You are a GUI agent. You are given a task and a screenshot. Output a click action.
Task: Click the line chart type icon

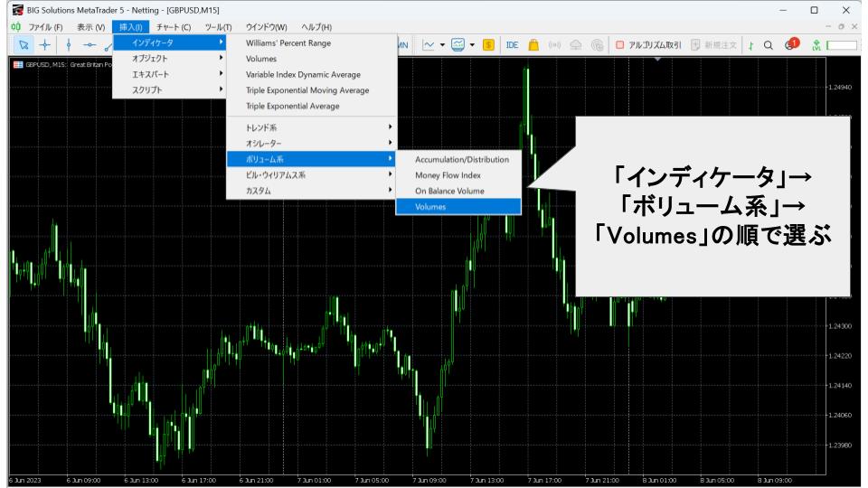pyautogui.click(x=429, y=45)
